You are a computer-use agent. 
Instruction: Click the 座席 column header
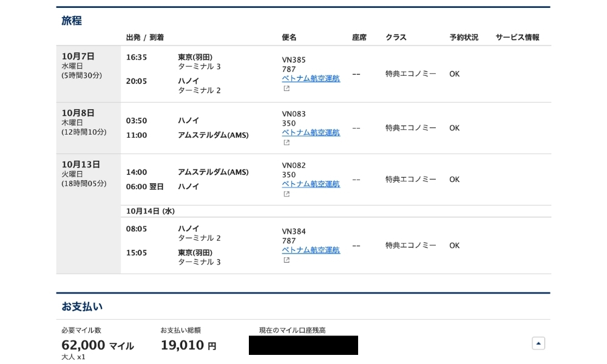click(x=359, y=37)
